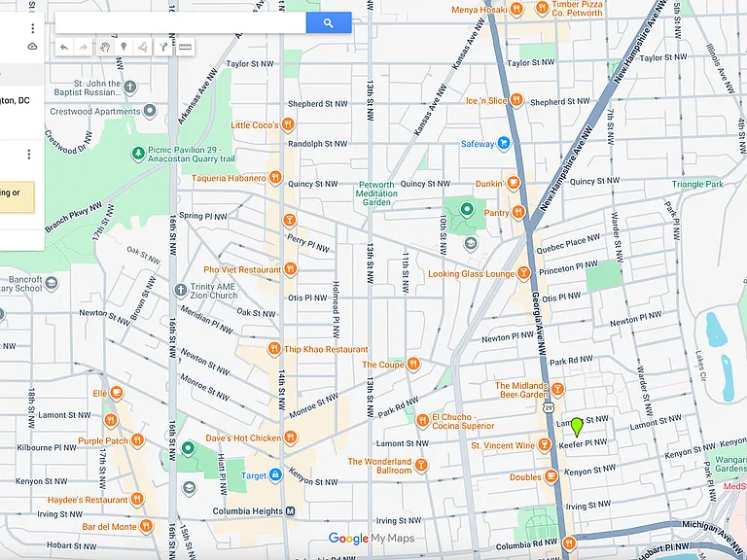This screenshot has width=747, height=560.
Task: Click the Timber Pizza Co. Petworth pin
Action: click(542, 8)
